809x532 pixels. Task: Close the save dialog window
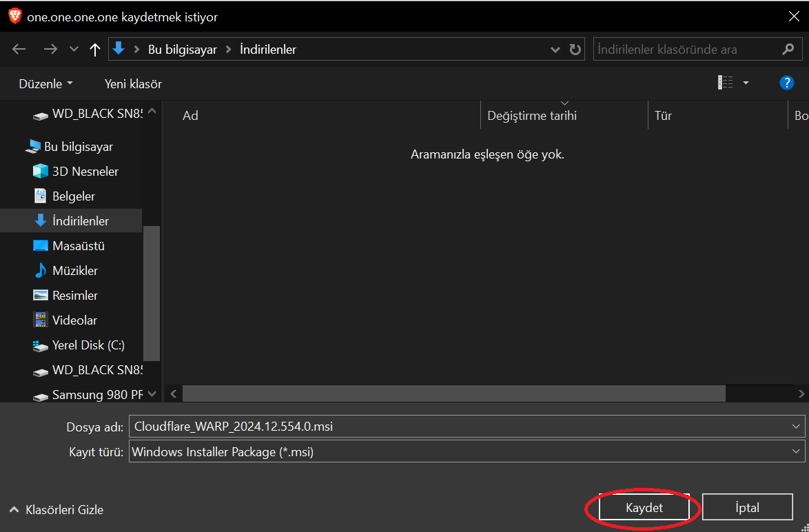coord(794,17)
